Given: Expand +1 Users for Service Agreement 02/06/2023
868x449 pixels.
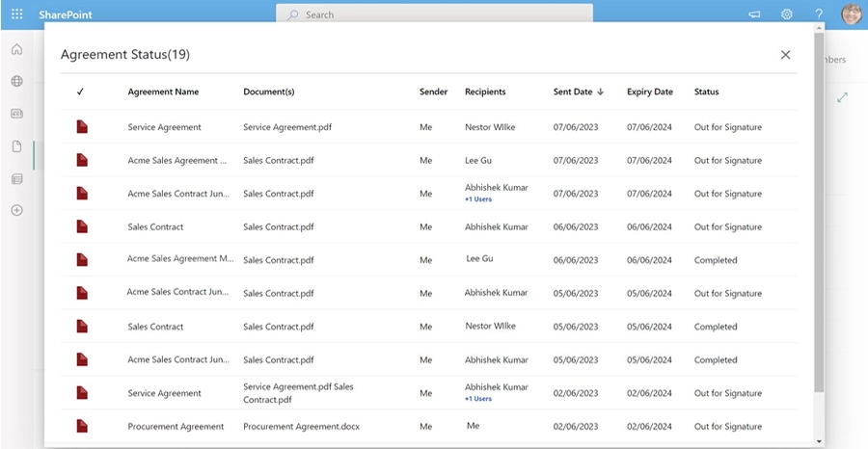Looking at the screenshot, I should tap(478, 399).
